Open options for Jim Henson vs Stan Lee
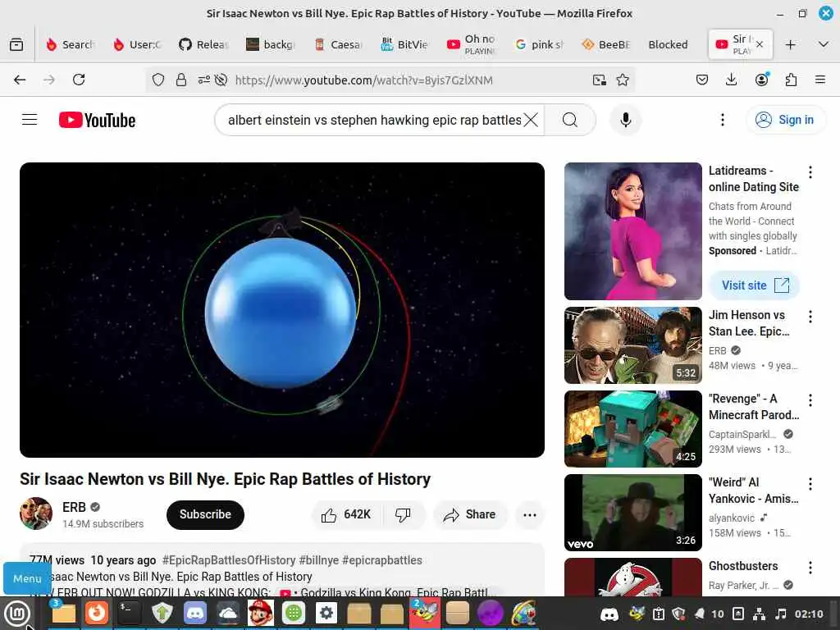 [810, 317]
